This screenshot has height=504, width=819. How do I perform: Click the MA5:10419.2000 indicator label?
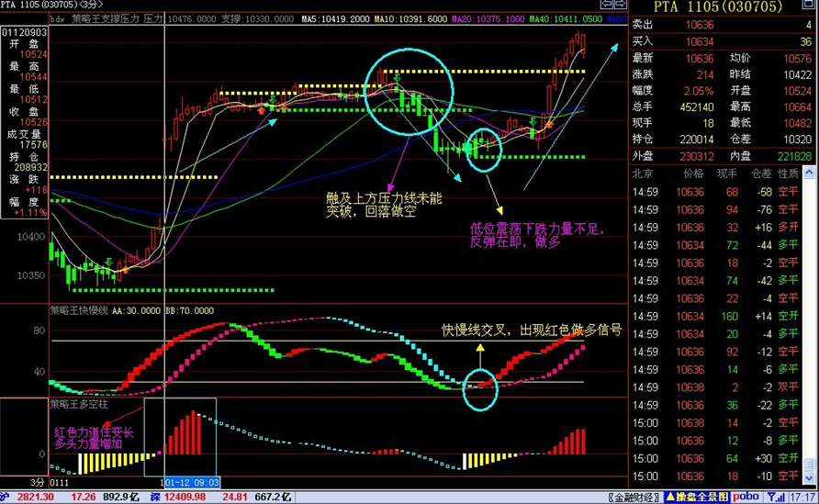point(335,18)
